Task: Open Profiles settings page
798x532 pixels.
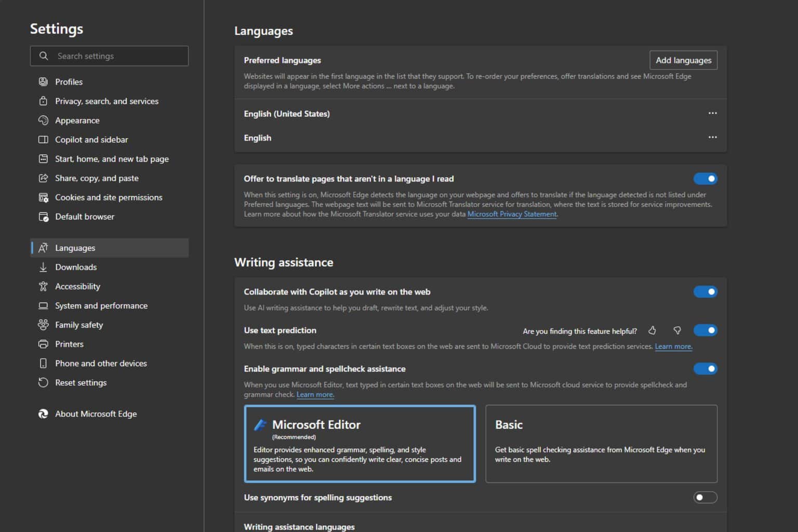Action: pyautogui.click(x=109, y=82)
